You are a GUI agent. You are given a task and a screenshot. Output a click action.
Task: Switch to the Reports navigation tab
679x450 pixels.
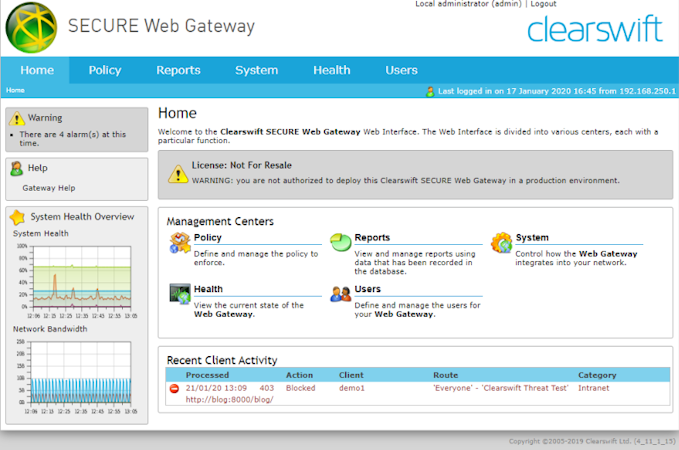tap(178, 70)
